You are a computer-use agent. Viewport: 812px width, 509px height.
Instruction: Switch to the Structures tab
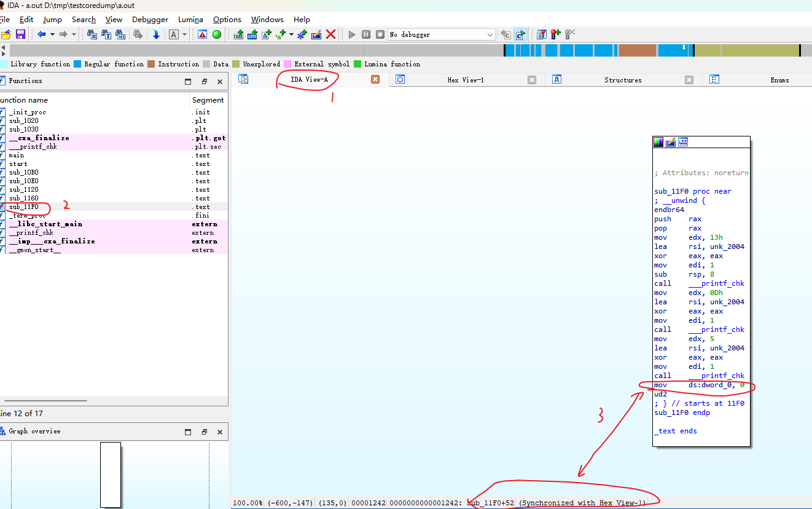tap(622, 80)
